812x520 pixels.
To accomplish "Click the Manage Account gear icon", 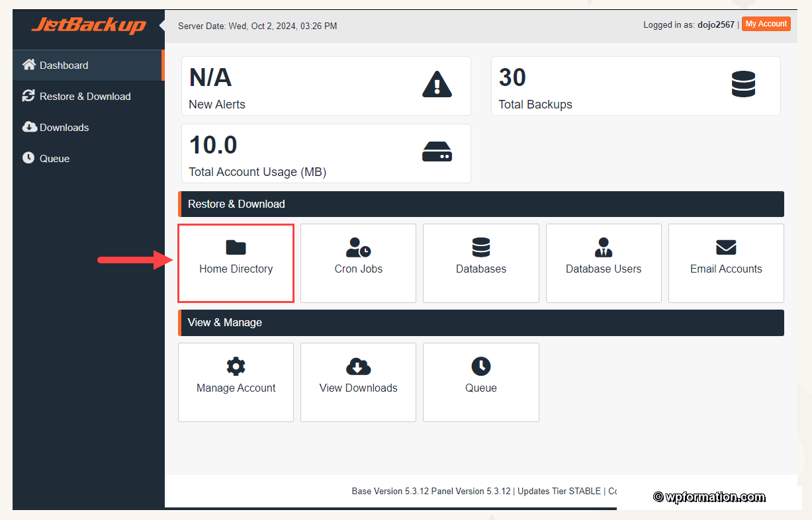I will click(236, 367).
